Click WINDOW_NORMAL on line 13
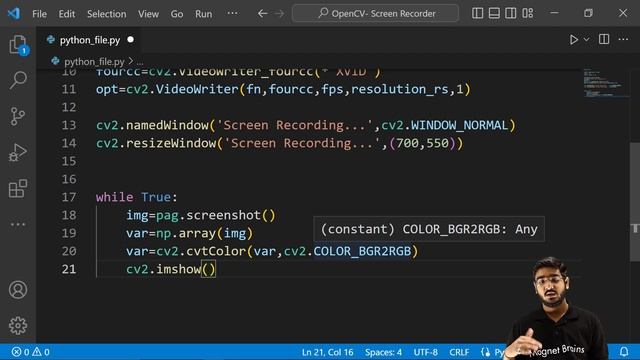This screenshot has width=640, height=360. point(459,125)
